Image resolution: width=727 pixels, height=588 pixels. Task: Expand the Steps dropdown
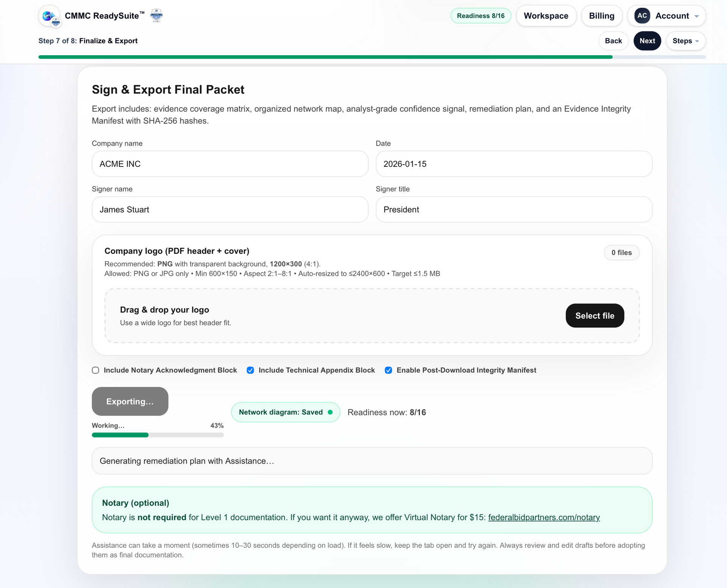(685, 41)
